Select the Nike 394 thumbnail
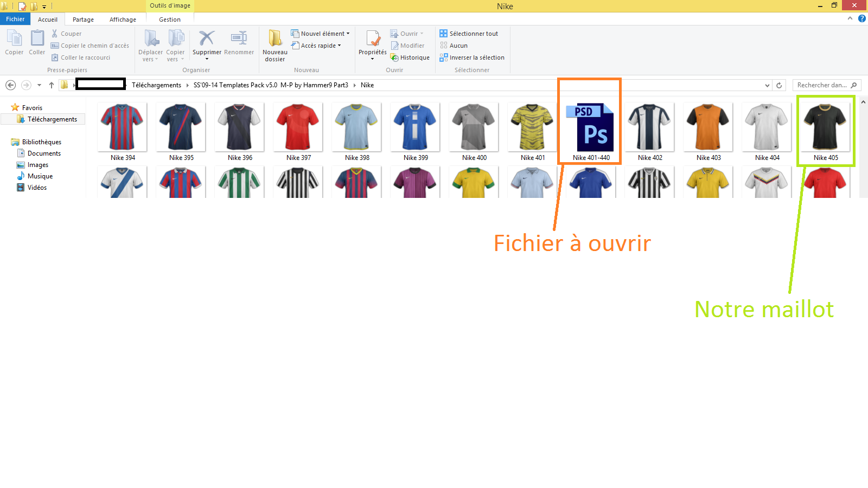This screenshot has height=488, width=868. [x=123, y=132]
